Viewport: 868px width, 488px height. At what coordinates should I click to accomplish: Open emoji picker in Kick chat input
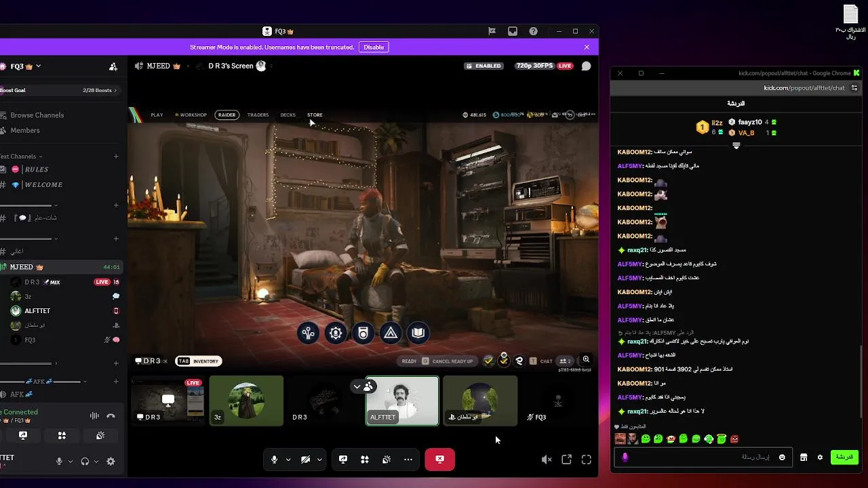coord(782,457)
